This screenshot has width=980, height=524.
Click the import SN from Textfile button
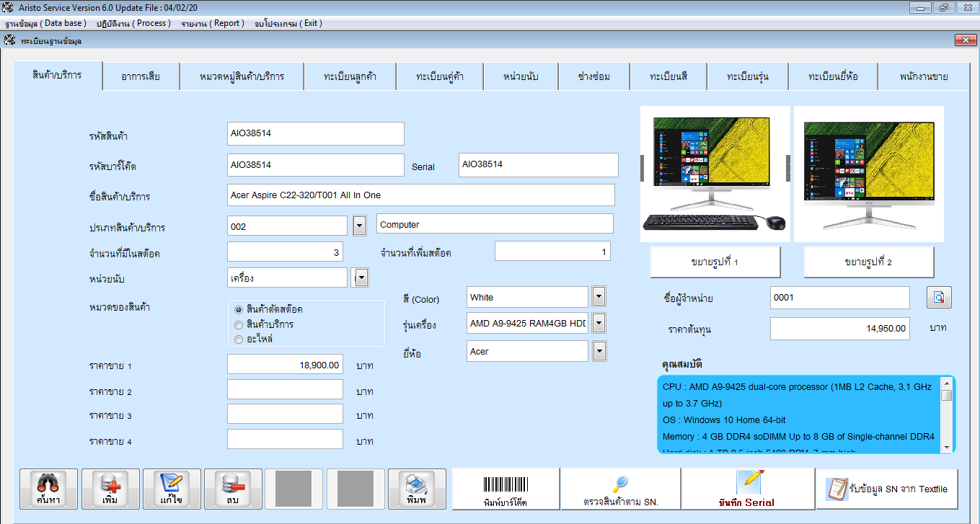pyautogui.click(x=887, y=489)
